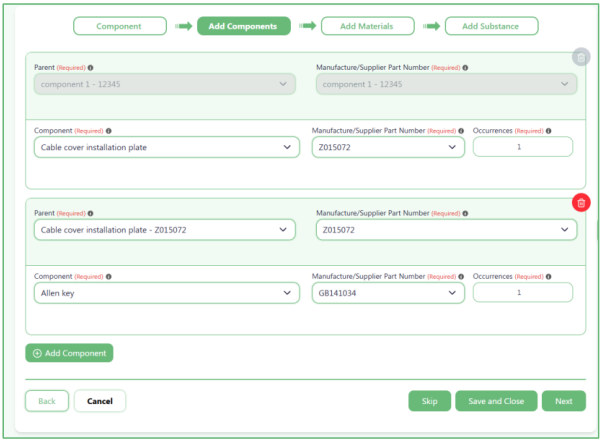Screen dimensions: 602x442
Task: Click info icon next to second Component label
Action: pyautogui.click(x=109, y=276)
